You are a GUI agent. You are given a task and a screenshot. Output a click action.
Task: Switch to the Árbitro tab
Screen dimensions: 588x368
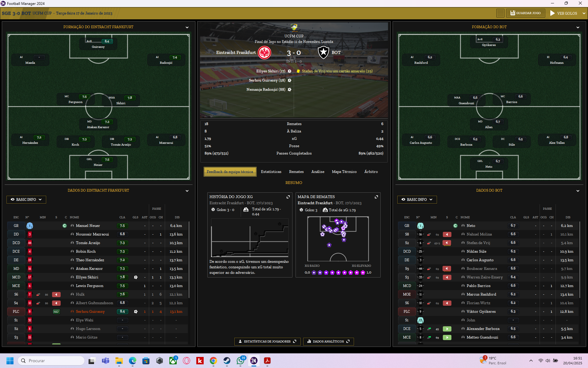[x=371, y=172]
